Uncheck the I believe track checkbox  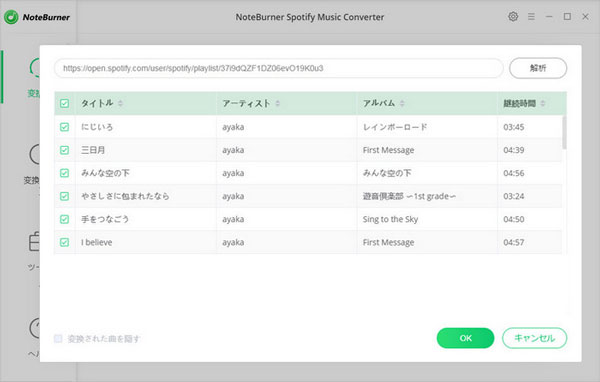(x=64, y=242)
